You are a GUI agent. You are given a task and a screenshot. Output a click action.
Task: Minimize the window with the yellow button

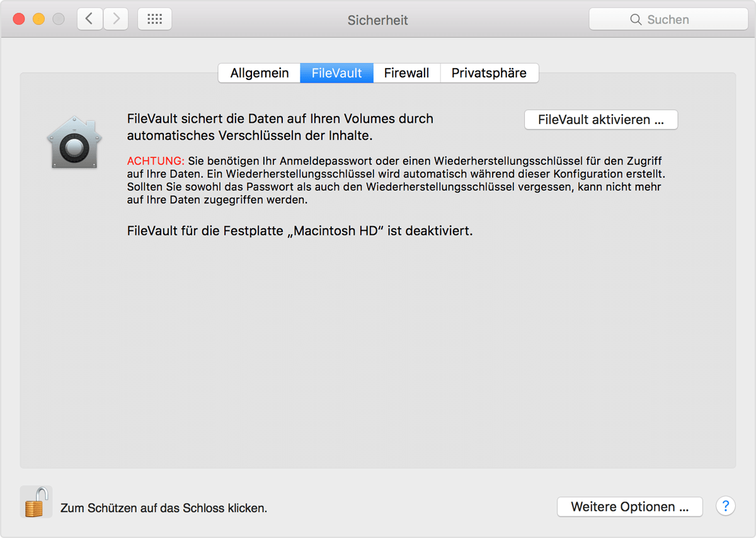tap(39, 19)
